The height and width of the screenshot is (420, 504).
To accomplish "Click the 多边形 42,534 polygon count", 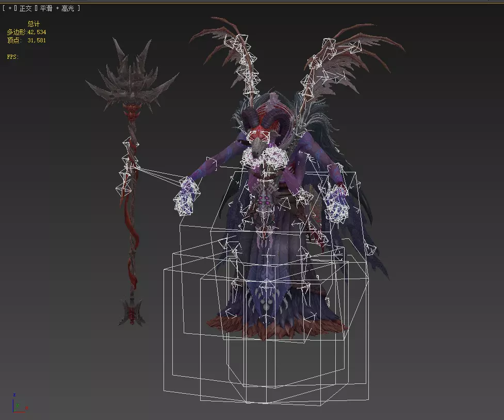I will tap(27, 32).
